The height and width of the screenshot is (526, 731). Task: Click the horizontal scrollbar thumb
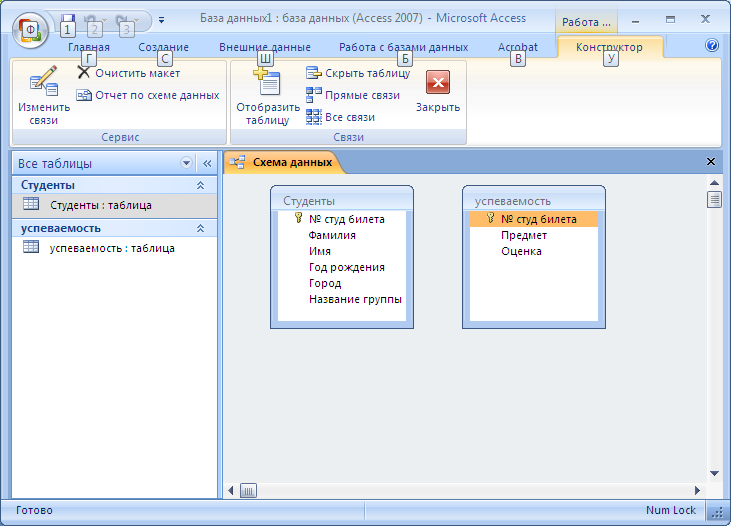click(x=248, y=491)
